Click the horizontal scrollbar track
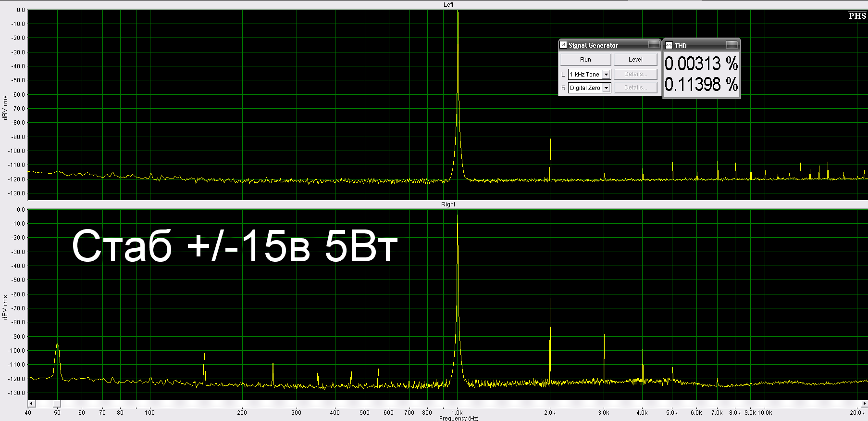 433,403
